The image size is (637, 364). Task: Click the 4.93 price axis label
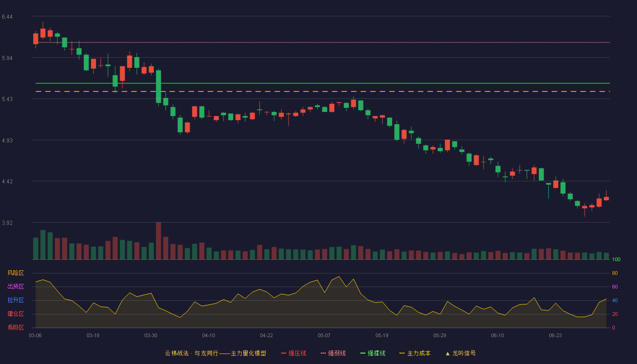click(7, 141)
